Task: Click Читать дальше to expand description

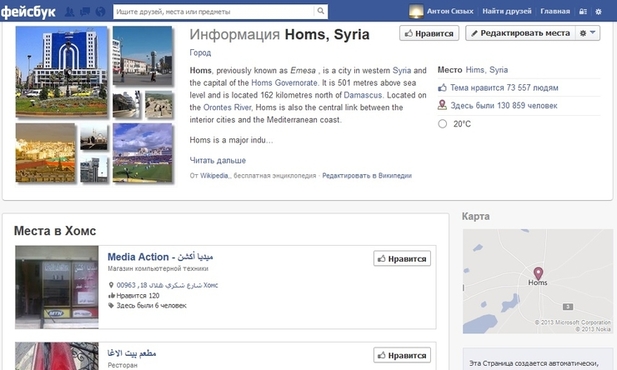Action: [218, 160]
